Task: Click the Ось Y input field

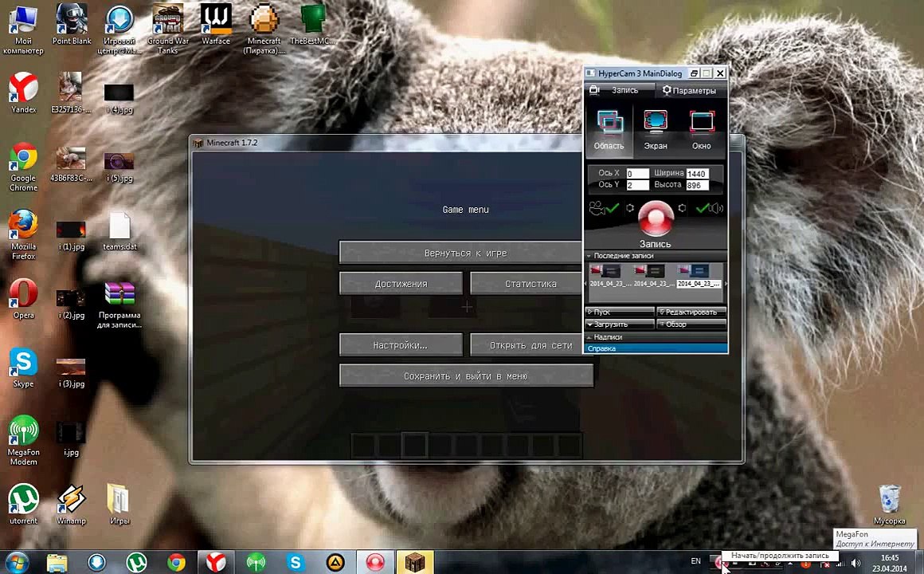Action: point(637,185)
